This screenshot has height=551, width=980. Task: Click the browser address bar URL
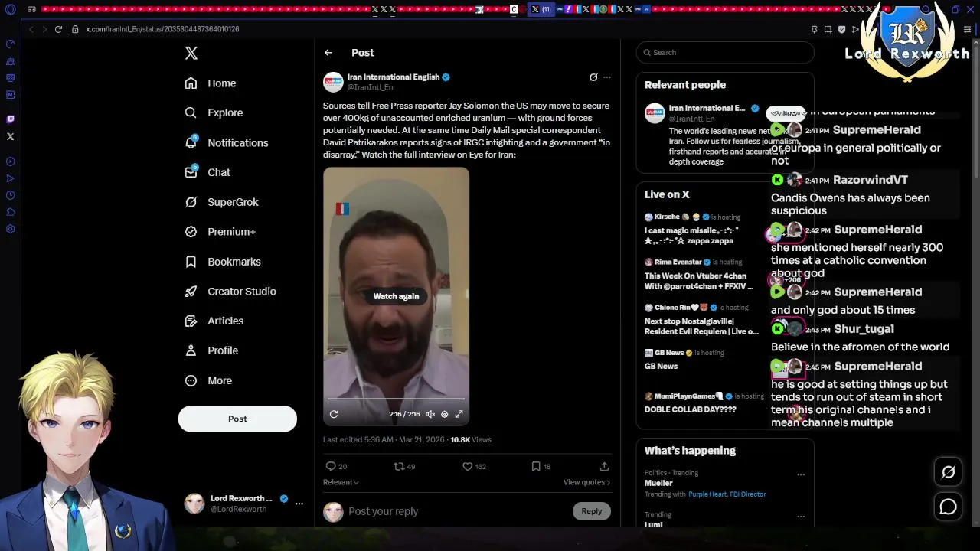point(162,29)
